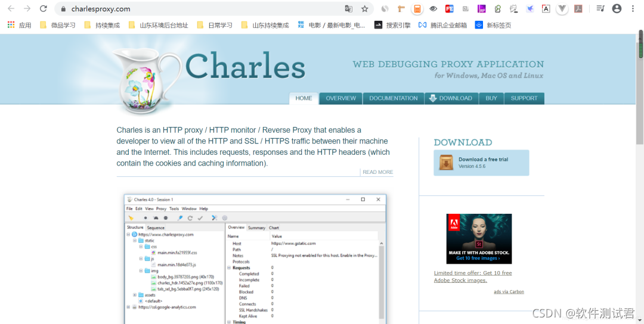Click the Charles pitcher logo
This screenshot has height=324, width=644.
point(147,81)
